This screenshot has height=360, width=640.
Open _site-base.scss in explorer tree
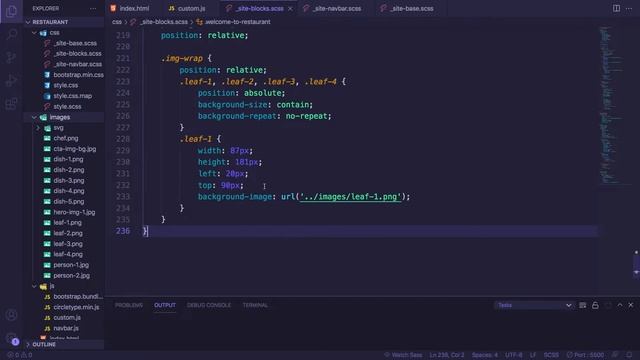click(75, 43)
